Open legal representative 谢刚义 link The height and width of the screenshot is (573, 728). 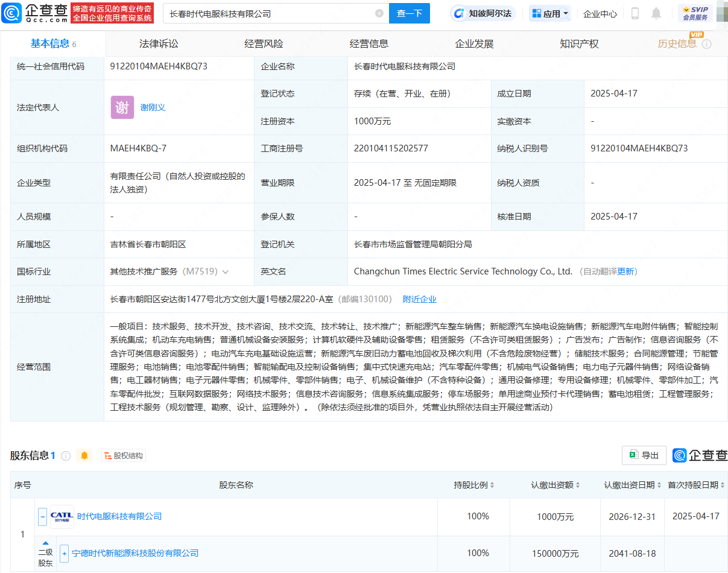click(153, 107)
